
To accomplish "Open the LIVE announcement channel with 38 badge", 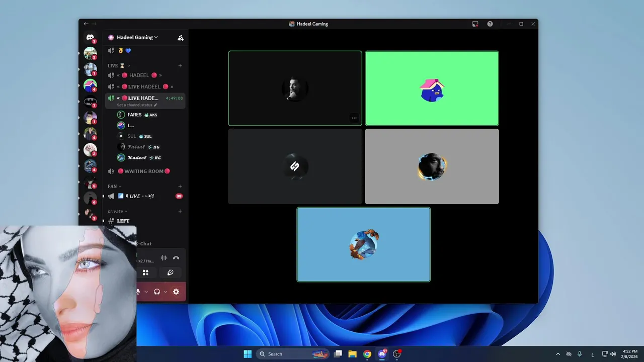I will pos(145,196).
